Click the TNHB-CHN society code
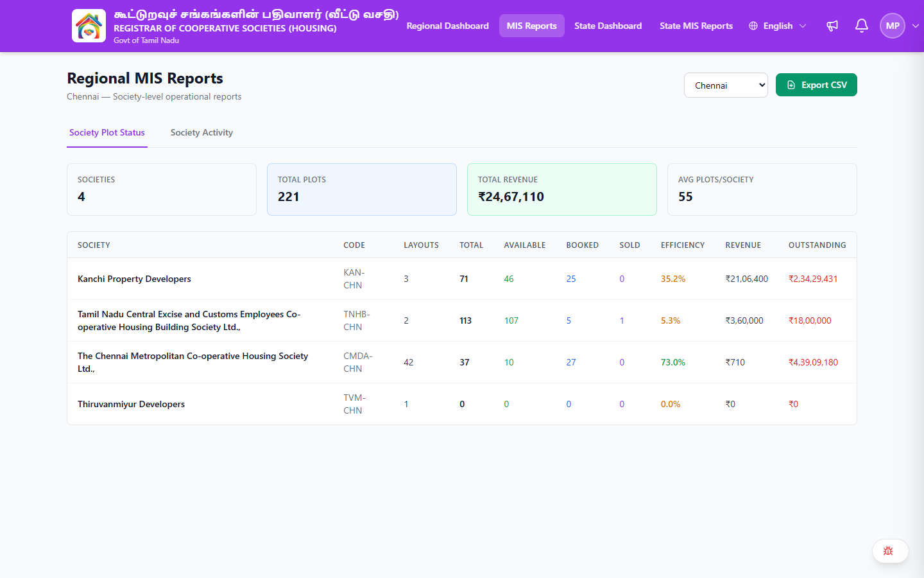Image resolution: width=924 pixels, height=578 pixels. pyautogui.click(x=357, y=320)
